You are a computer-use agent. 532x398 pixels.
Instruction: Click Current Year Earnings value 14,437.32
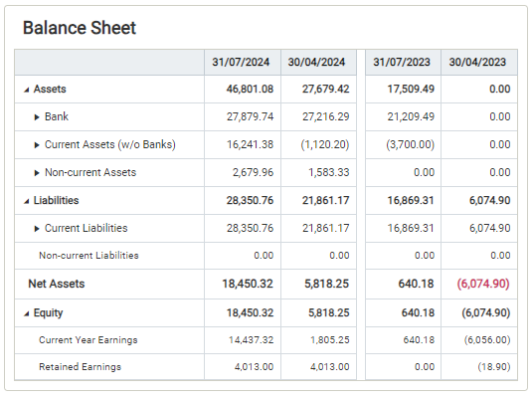(x=251, y=340)
